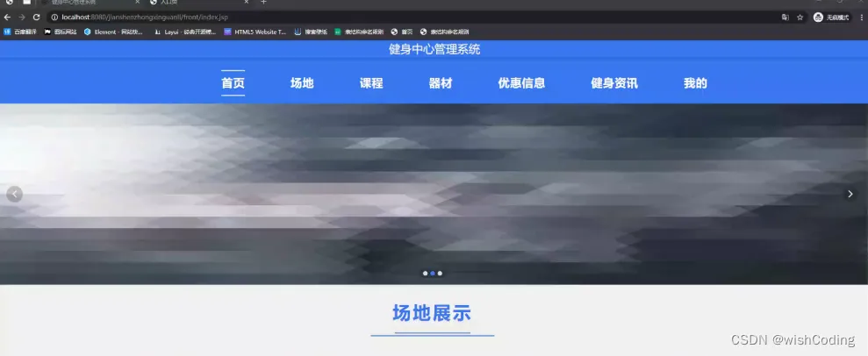Open the browser three-dot menu
Screen dimensions: 868x356
(x=860, y=18)
